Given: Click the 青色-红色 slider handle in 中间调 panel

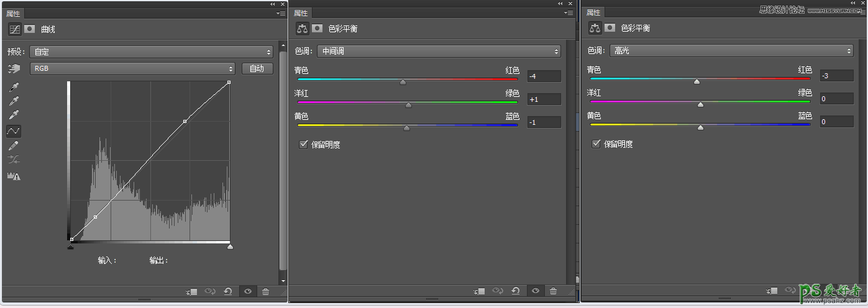Looking at the screenshot, I should tap(403, 81).
